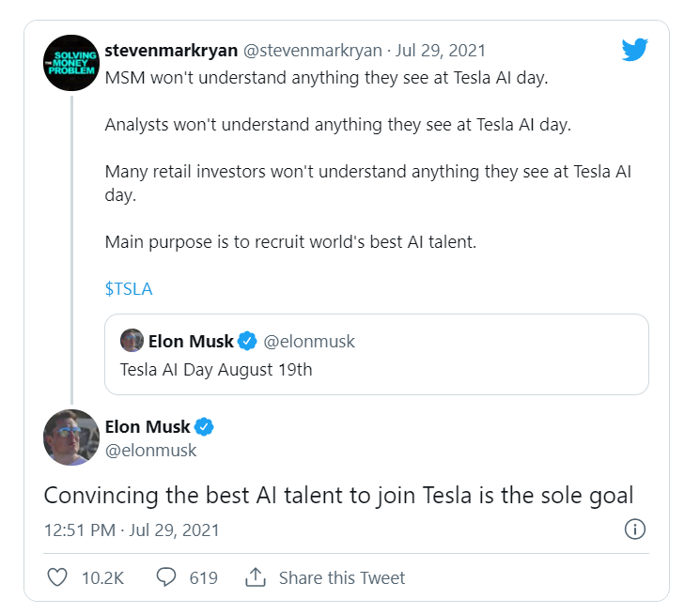Like the tweet with heart icon
Viewport: 700px width, 614px height.
(57, 577)
